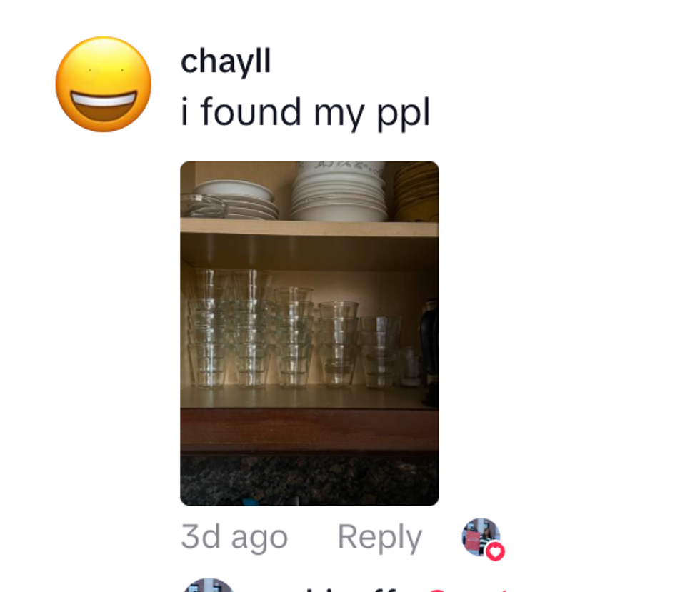Click the white bowl stack in the photo

click(339, 191)
